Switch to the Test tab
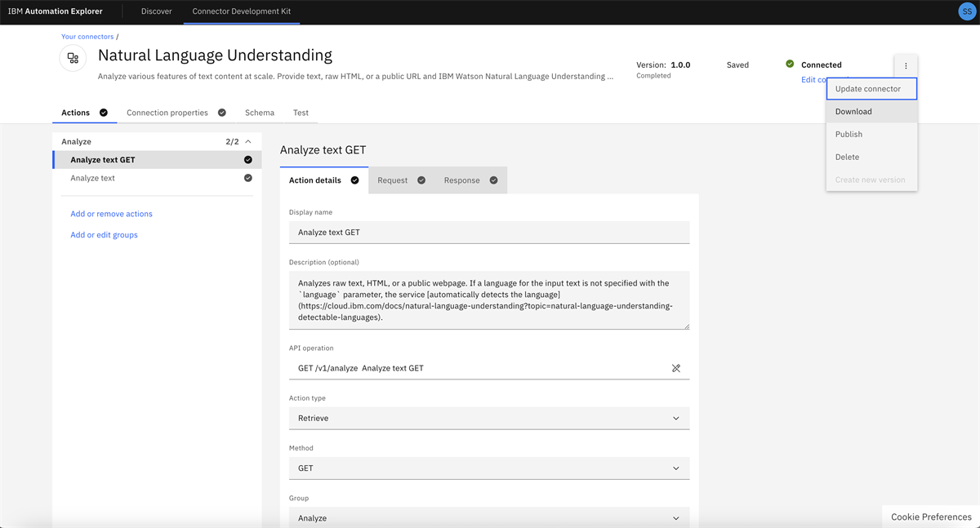Viewport: 980px width, 528px height. pyautogui.click(x=301, y=113)
